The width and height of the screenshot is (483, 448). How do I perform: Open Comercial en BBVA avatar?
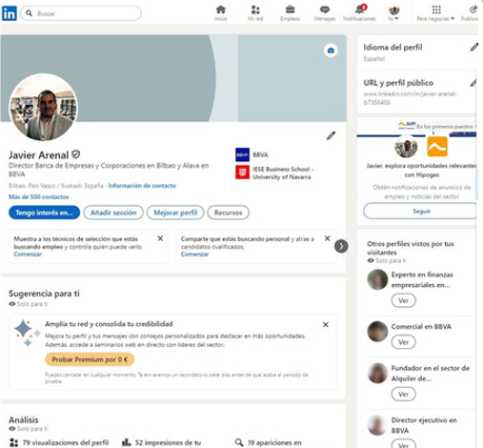point(377,332)
